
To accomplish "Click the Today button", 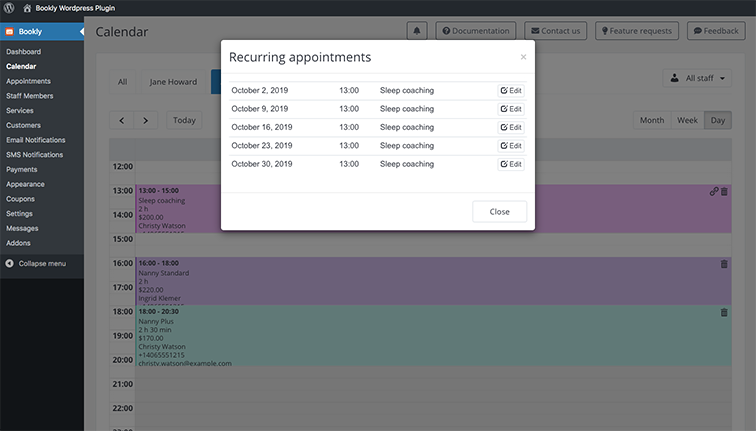I will [184, 121].
